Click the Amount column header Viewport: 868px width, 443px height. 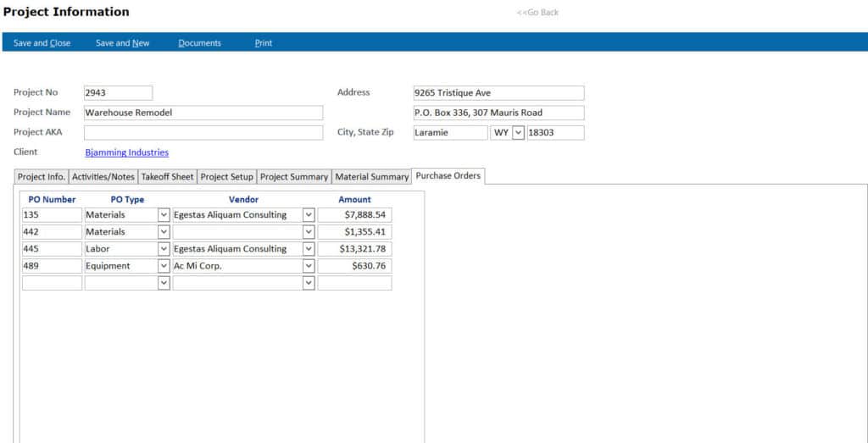point(355,200)
